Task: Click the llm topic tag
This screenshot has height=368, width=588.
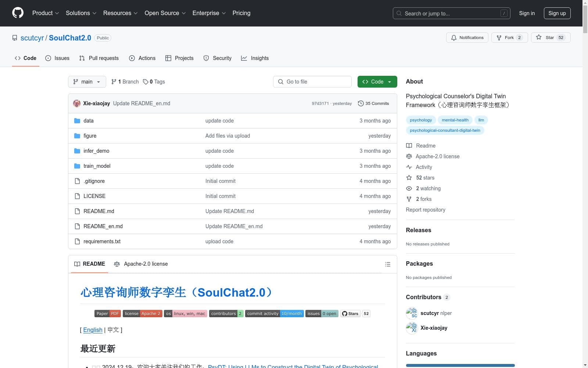Action: tap(481, 120)
